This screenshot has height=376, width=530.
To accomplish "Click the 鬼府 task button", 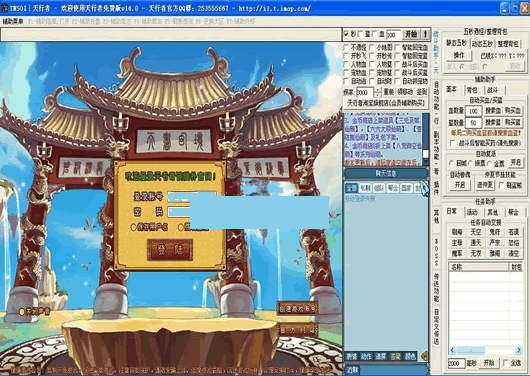I will [495, 232].
